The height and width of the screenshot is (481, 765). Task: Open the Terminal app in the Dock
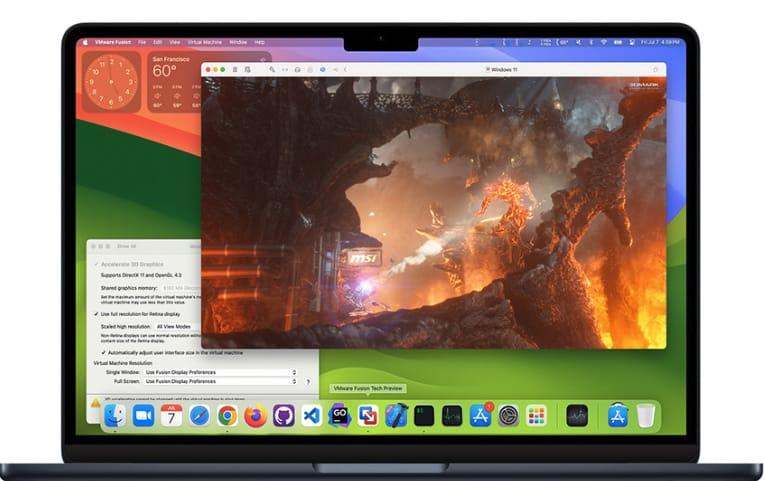(424, 416)
